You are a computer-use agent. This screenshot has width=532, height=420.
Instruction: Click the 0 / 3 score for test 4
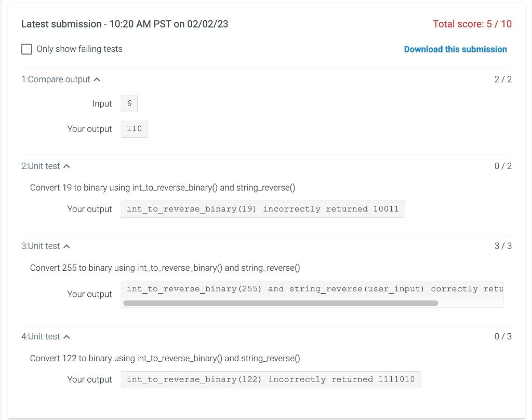[x=503, y=336]
